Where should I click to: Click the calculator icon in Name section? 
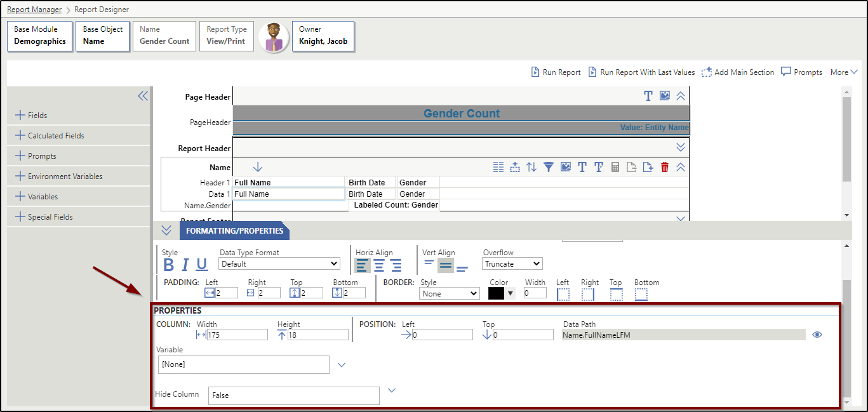(615, 168)
